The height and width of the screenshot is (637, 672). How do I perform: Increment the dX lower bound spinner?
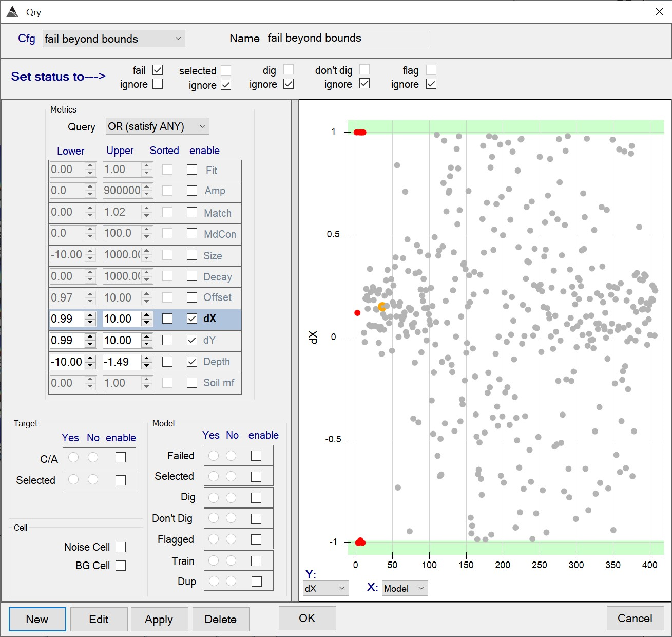pyautogui.click(x=90, y=315)
